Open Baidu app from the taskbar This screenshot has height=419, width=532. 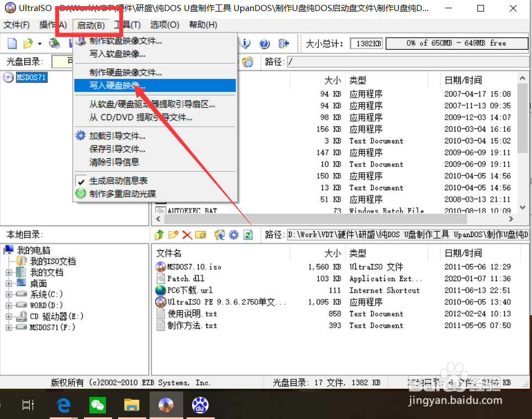point(200,405)
